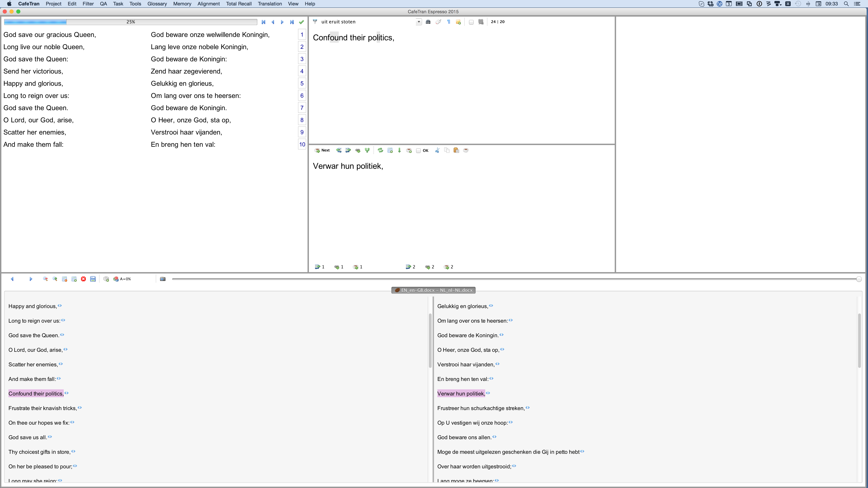
Task: Click the camera snapshot icon
Action: pos(163,279)
